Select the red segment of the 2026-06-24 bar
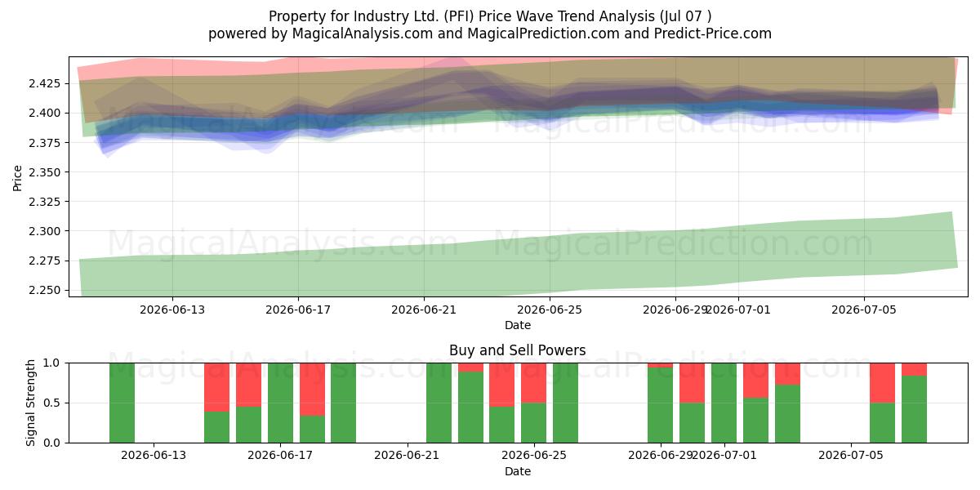The height and width of the screenshot is (490, 980). click(502, 385)
